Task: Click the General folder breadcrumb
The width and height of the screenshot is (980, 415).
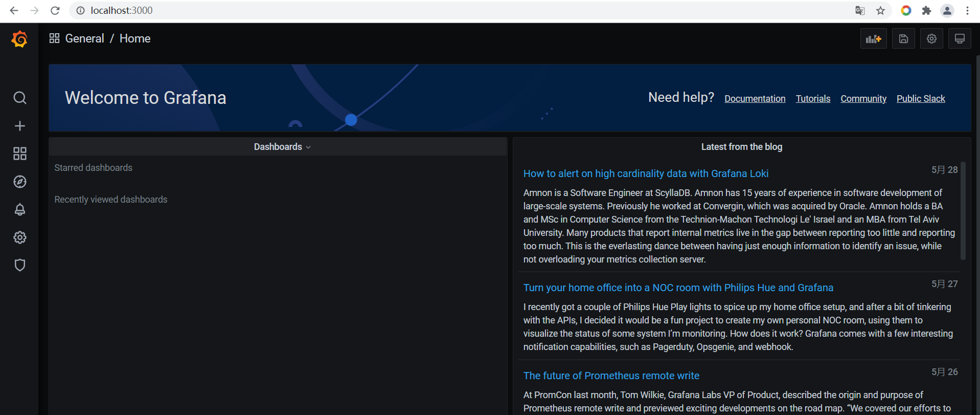Action: click(84, 38)
